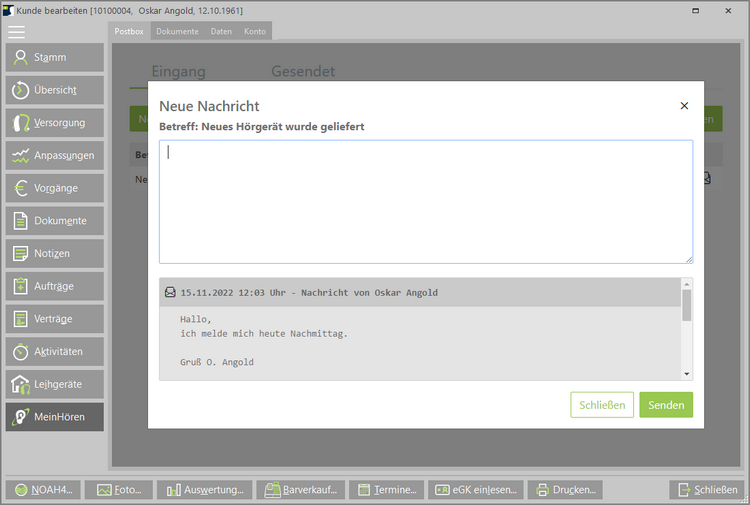Open Versorgung hearing aid icon
750x505 pixels.
pyautogui.click(x=20, y=123)
